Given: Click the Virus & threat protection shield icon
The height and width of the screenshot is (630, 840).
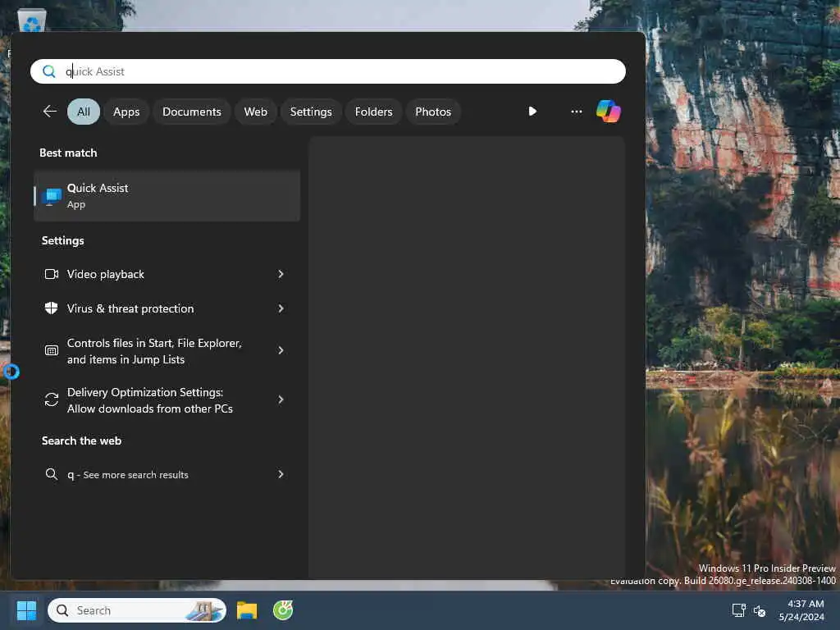Looking at the screenshot, I should 52,308.
